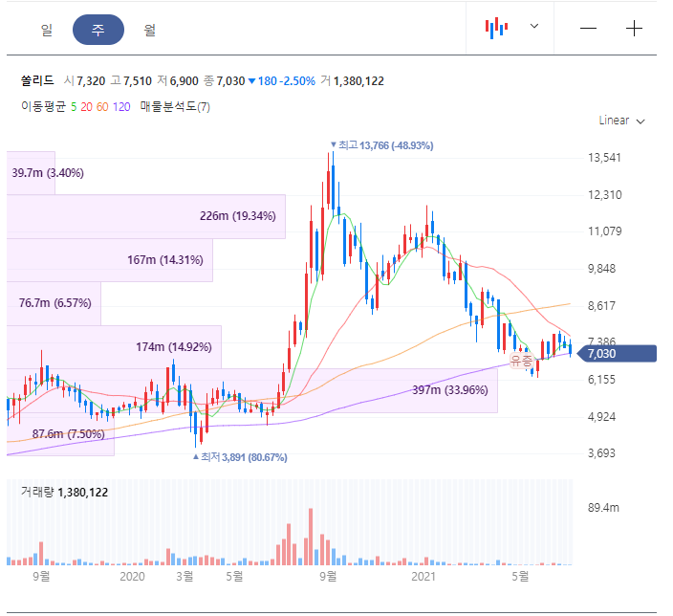
Task: Click the 최고 13,766 high marker
Action: (x=382, y=145)
